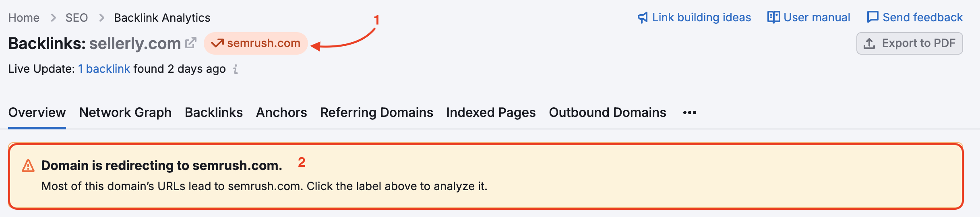Viewport: 980px width, 217px height.
Task: Open the Indexed Pages tab
Action: point(491,113)
